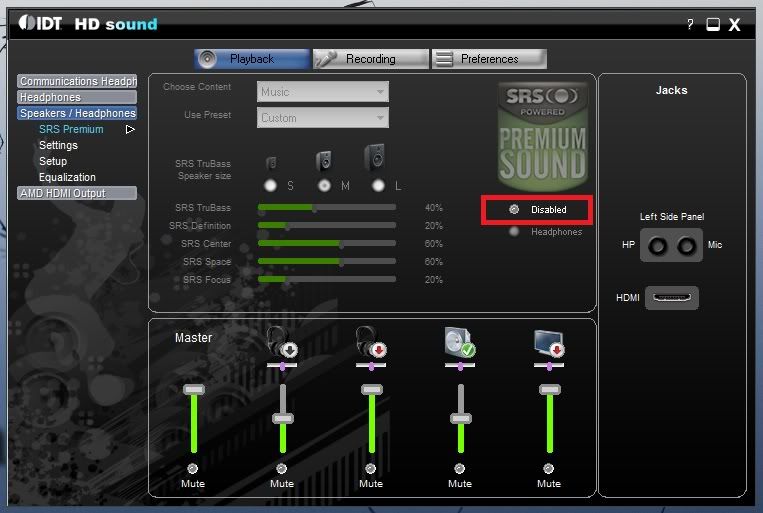Adjust balance slider under monitor icon
This screenshot has width=763, height=513.
coord(549,366)
